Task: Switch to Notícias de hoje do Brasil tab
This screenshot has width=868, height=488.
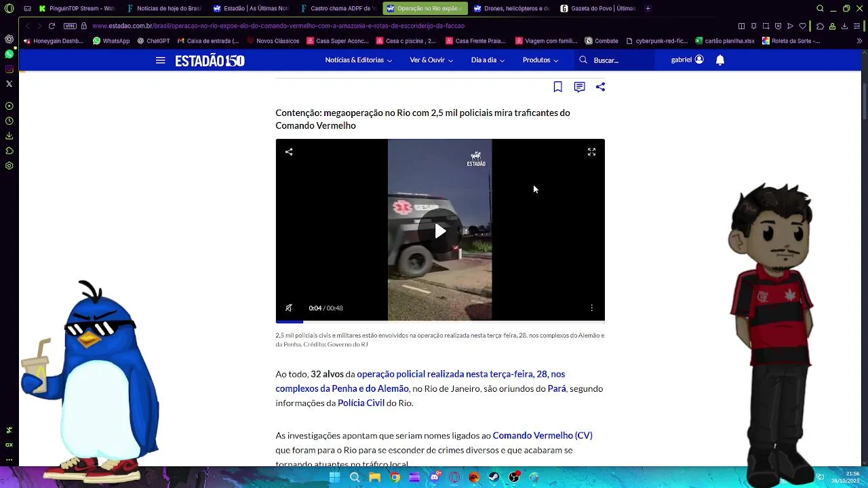Action: click(x=164, y=9)
